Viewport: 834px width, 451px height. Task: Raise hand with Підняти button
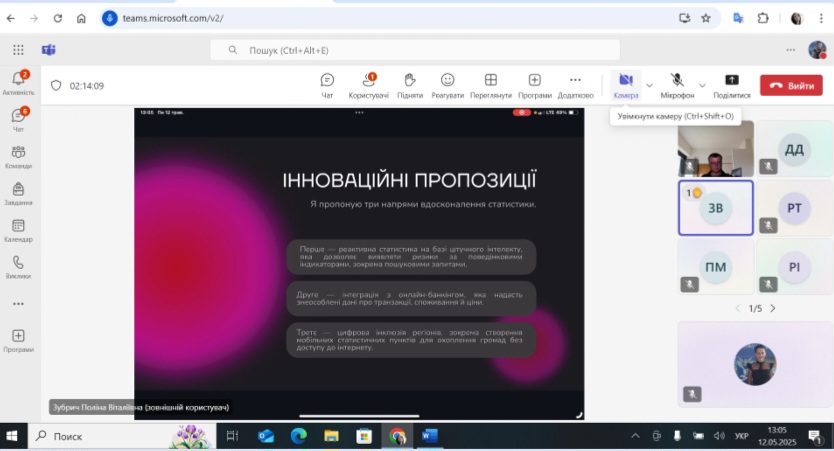pos(409,84)
